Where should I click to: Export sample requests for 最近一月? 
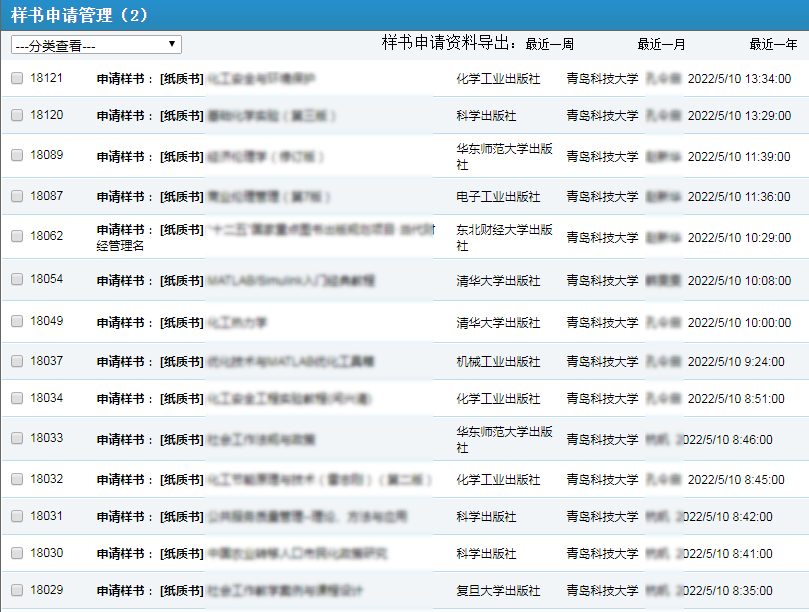661,44
